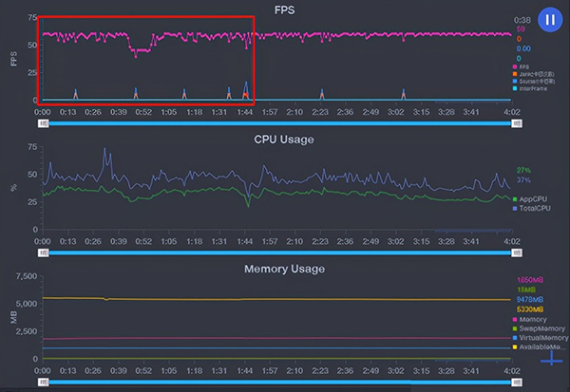Toggle AppCPU line visibility in legend
The width and height of the screenshot is (570, 392).
click(x=528, y=199)
